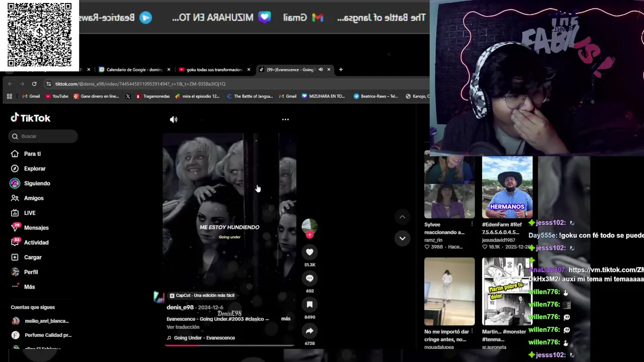Go back in the browser

click(10, 84)
